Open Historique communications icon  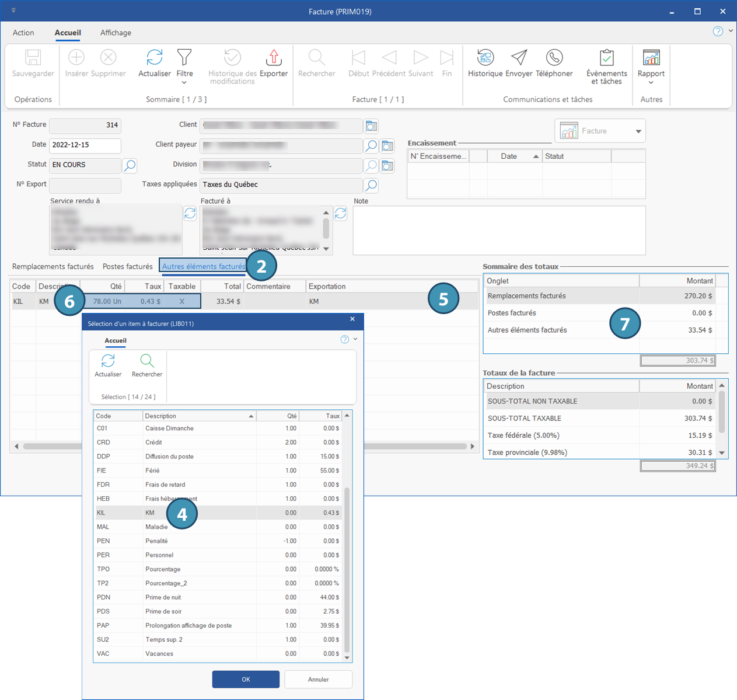[x=485, y=58]
